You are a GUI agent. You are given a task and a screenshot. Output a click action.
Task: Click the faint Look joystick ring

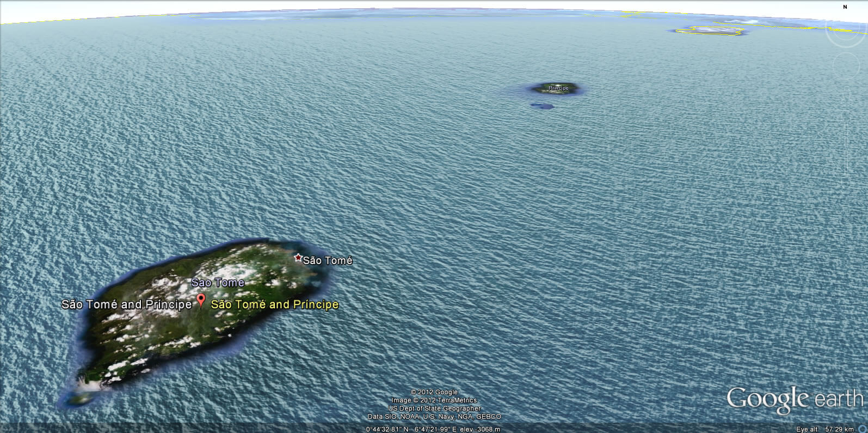click(x=845, y=31)
